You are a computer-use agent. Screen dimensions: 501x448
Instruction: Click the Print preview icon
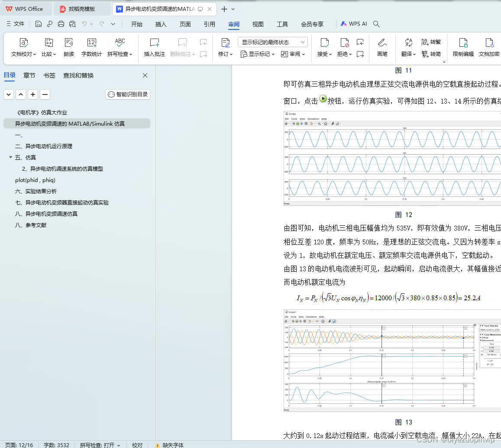pyautogui.click(x=72, y=24)
